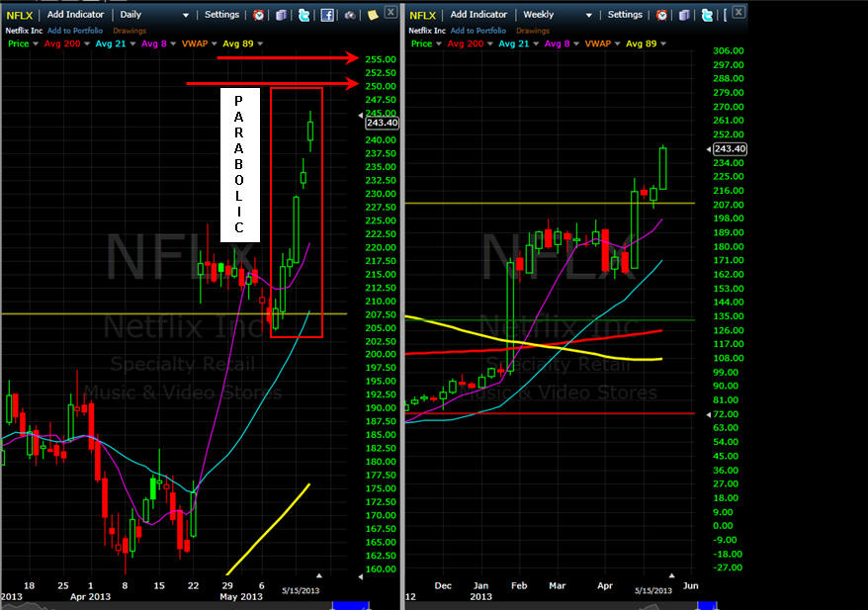868x610 pixels.
Task: Open the alarm clock alert icon in Daily chart
Action: coord(258,15)
